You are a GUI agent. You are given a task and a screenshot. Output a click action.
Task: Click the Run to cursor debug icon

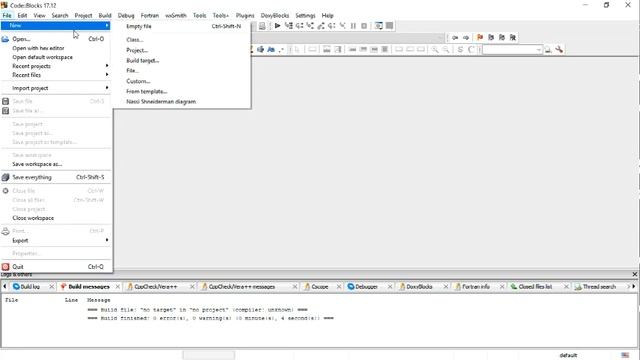point(289,26)
